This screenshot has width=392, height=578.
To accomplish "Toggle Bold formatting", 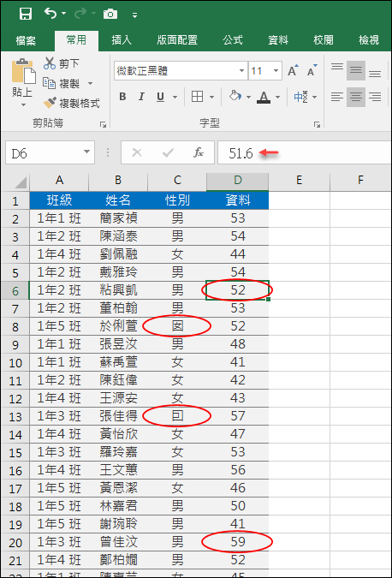I will tap(122, 97).
